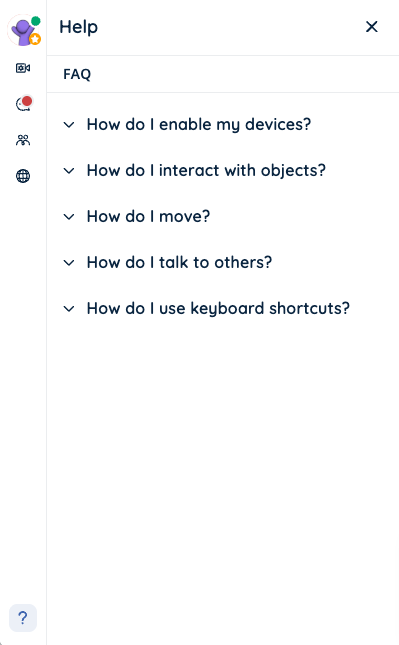This screenshot has width=399, height=645.
Task: Open "How do I use keyboard shortcuts?"
Action: (218, 309)
